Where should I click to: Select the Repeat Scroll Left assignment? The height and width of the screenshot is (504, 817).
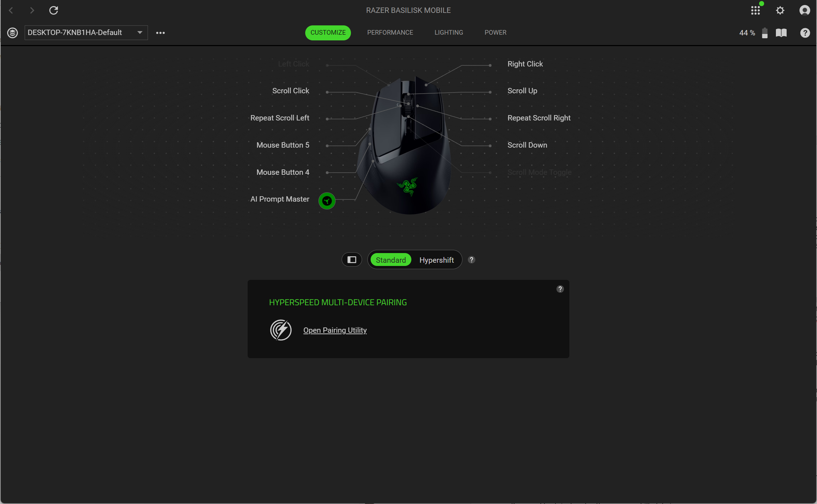pos(280,118)
